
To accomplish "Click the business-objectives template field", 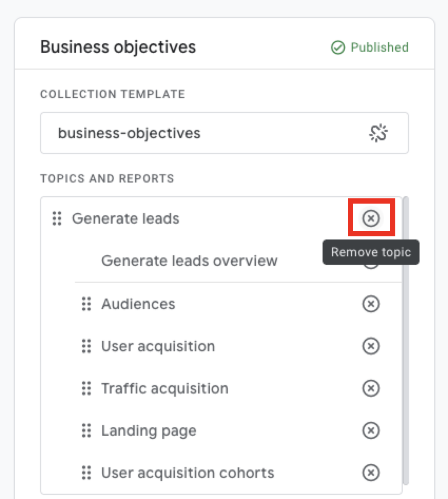I will (x=224, y=133).
